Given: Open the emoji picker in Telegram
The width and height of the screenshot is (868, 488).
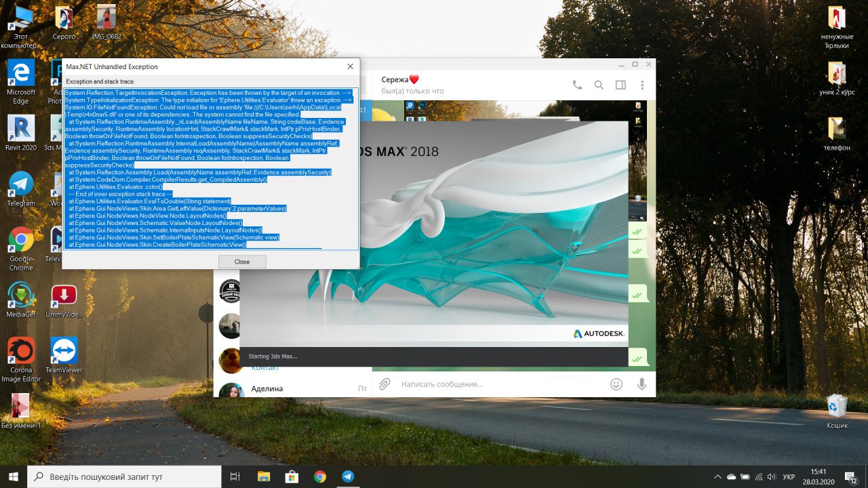Looking at the screenshot, I should (616, 384).
